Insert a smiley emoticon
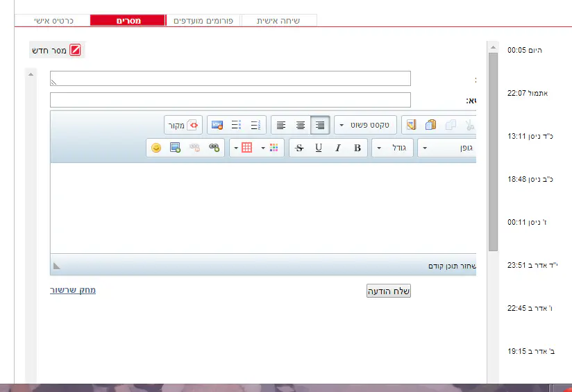The image size is (572, 392). pos(156,148)
